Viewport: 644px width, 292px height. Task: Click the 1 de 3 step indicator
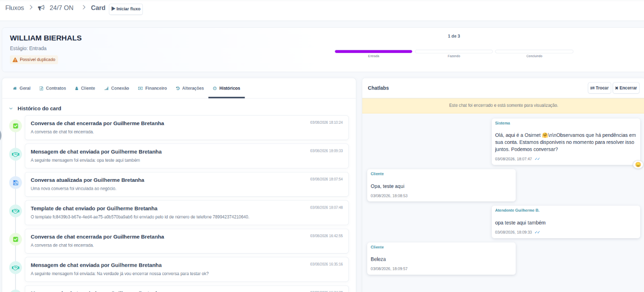[454, 36]
